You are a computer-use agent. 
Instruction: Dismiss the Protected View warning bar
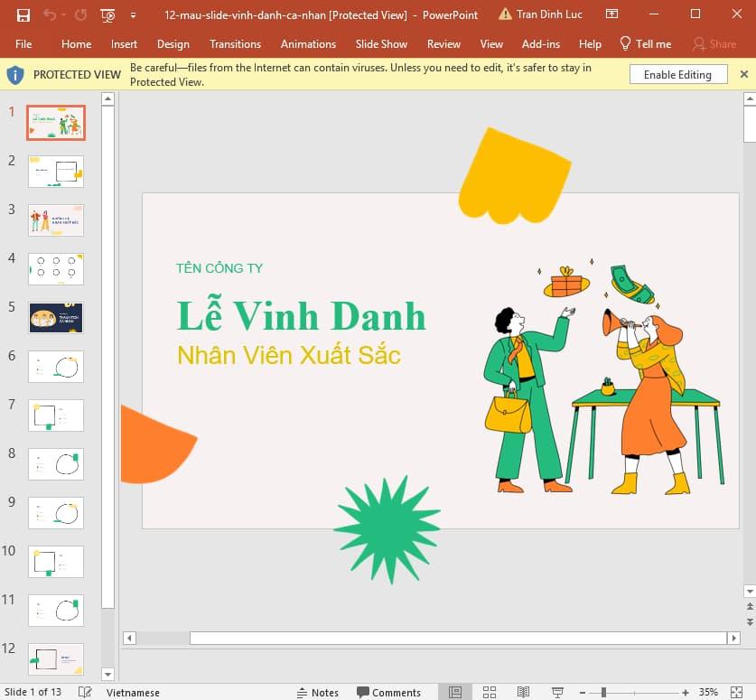744,74
